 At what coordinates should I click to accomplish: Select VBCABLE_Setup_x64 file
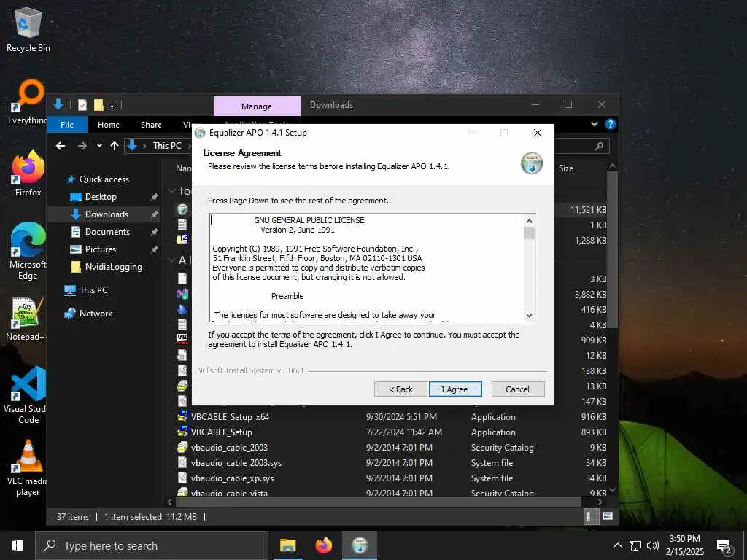click(x=230, y=416)
